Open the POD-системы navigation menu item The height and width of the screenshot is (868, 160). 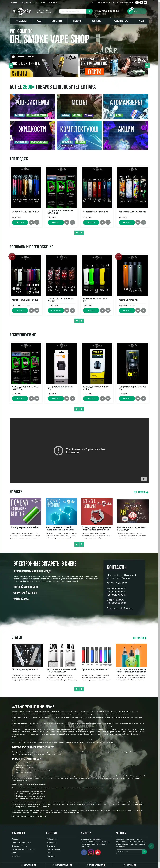click(x=21, y=21)
